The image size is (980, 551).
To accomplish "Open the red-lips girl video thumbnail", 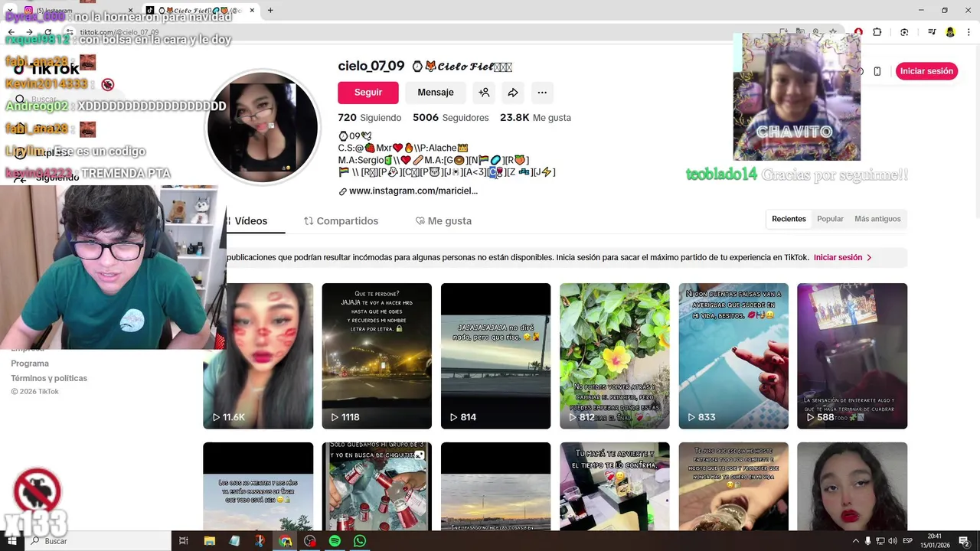I will pyautogui.click(x=852, y=487).
